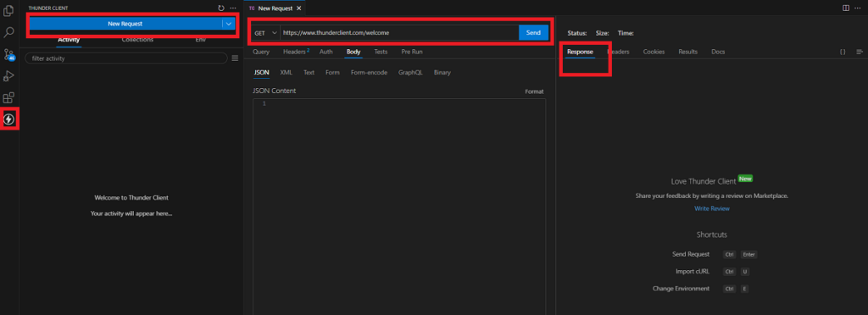This screenshot has width=868, height=315.
Task: Close the New Request tab
Action: coord(299,8)
